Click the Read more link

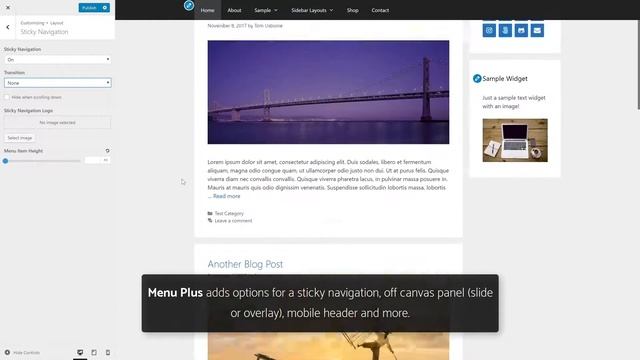227,196
